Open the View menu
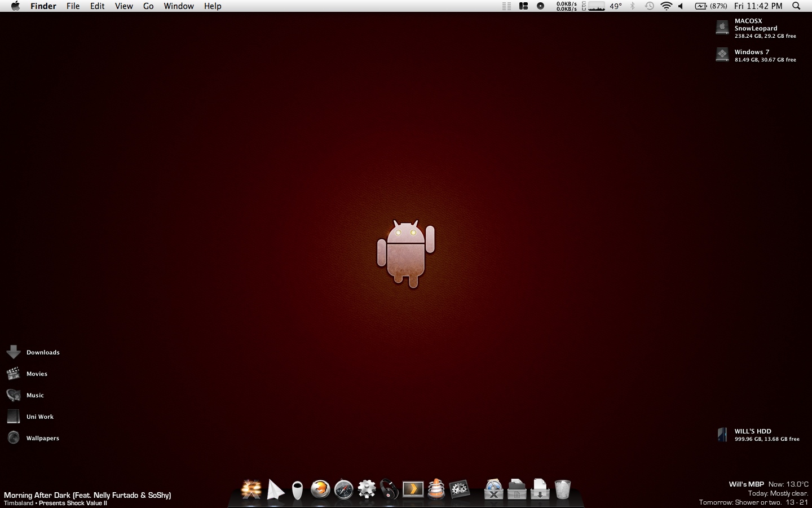Viewport: 812px width, 508px height. (x=124, y=6)
